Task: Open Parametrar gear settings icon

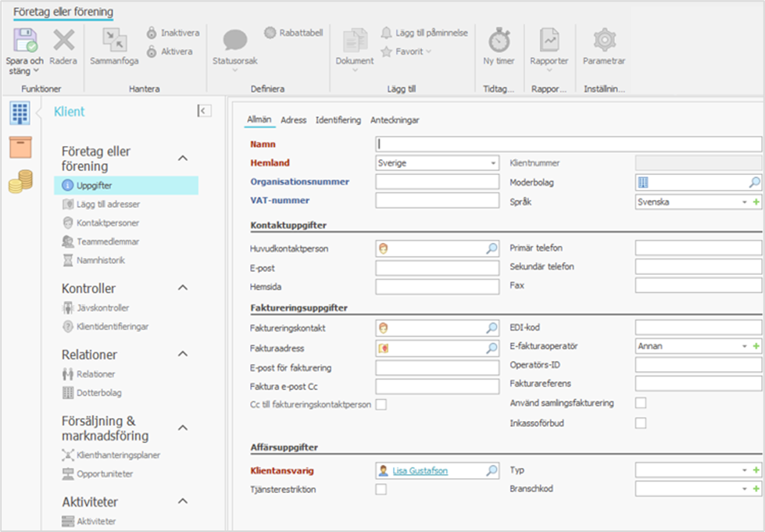Action: (x=603, y=40)
